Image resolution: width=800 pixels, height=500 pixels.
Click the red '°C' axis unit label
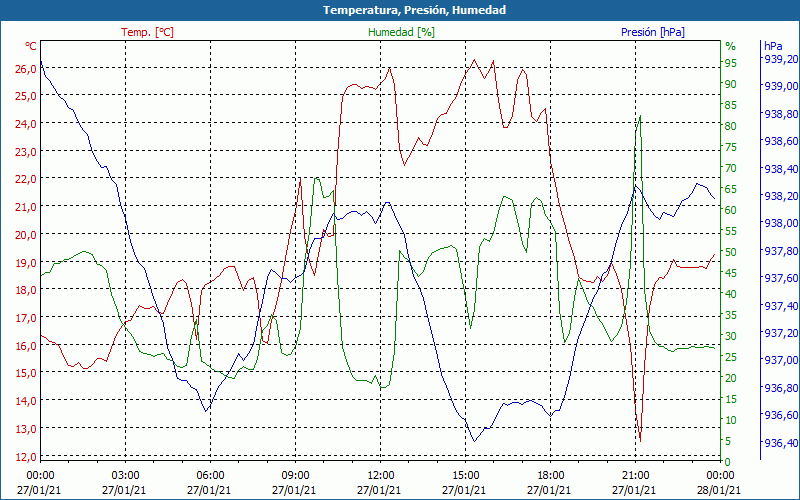coord(31,46)
